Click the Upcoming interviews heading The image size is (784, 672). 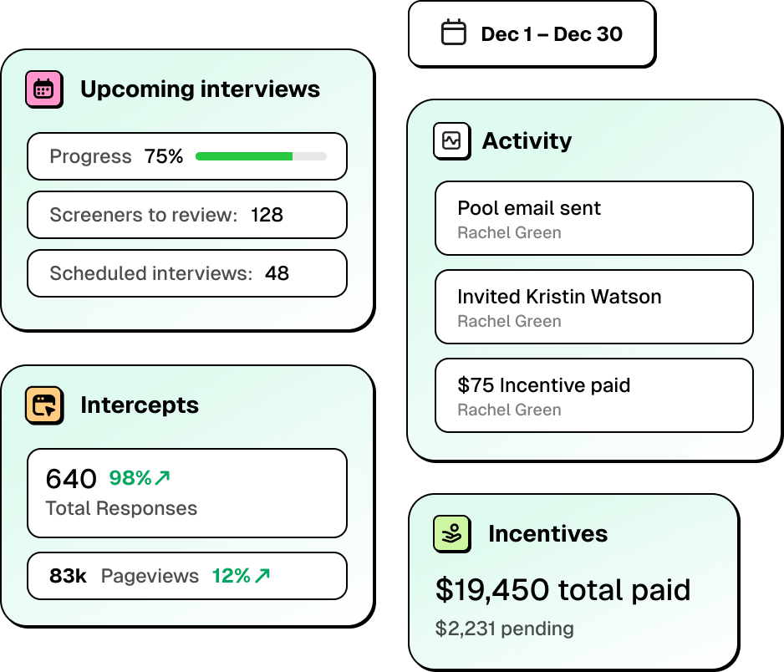coord(200,89)
